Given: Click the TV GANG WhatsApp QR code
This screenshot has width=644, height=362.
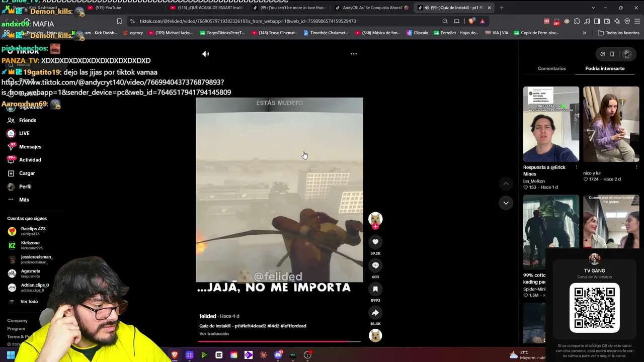Looking at the screenshot, I should pyautogui.click(x=594, y=308).
